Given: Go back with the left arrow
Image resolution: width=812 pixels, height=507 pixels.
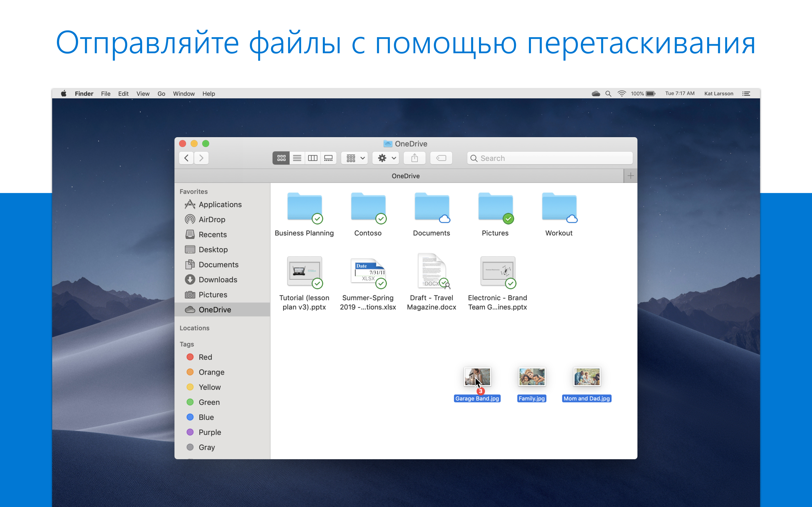Looking at the screenshot, I should [x=187, y=158].
